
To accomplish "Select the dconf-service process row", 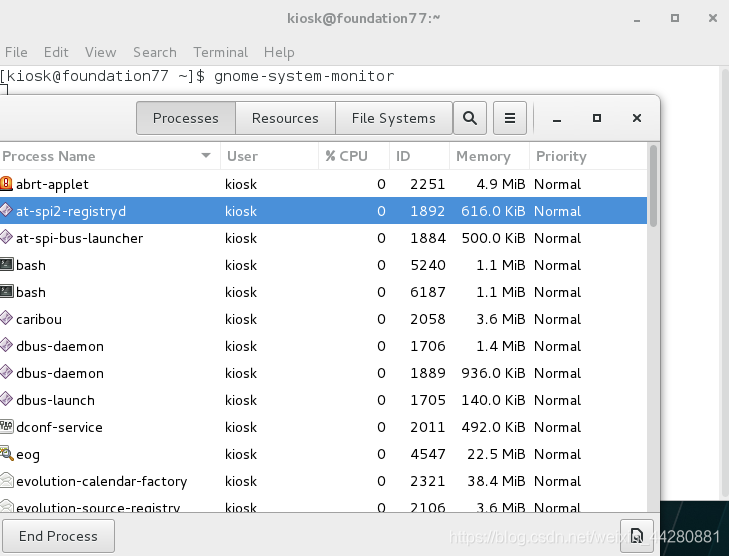I will (324, 426).
